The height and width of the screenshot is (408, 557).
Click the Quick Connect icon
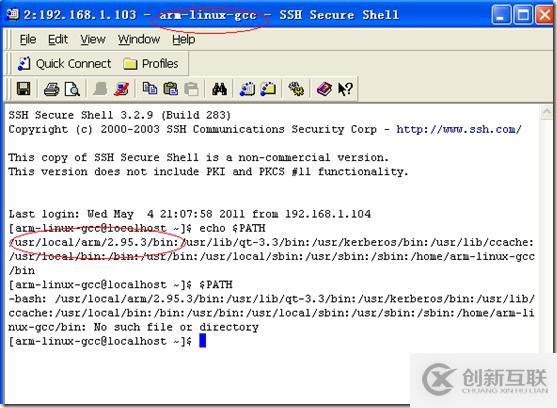point(25,64)
